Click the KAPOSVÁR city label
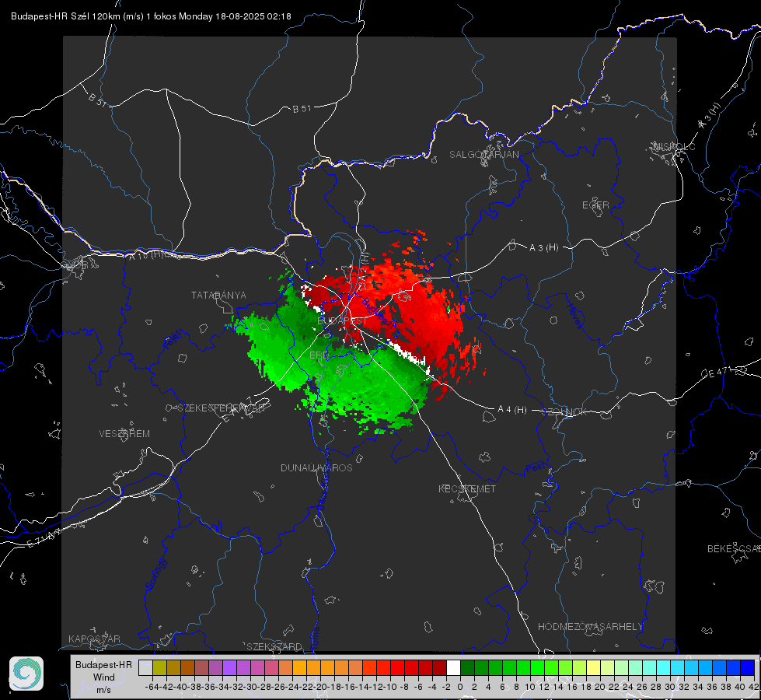 tap(94, 639)
